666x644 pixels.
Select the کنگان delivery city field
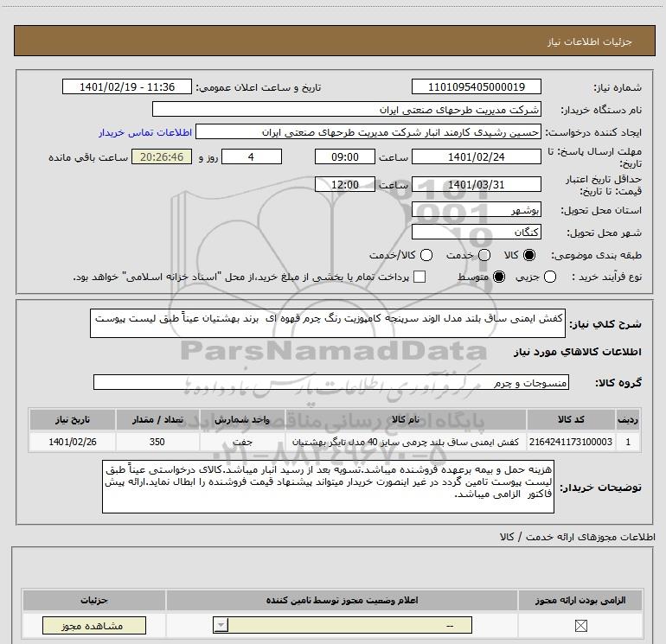pos(476,233)
